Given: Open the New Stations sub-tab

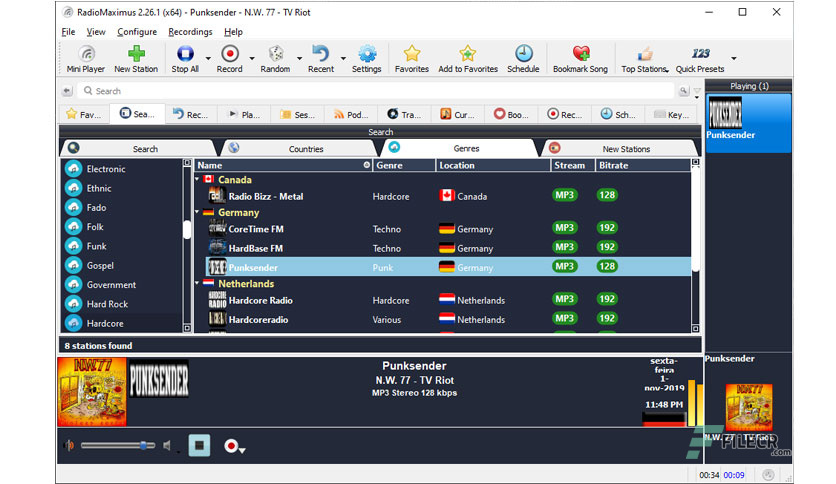Looking at the screenshot, I should (x=618, y=149).
